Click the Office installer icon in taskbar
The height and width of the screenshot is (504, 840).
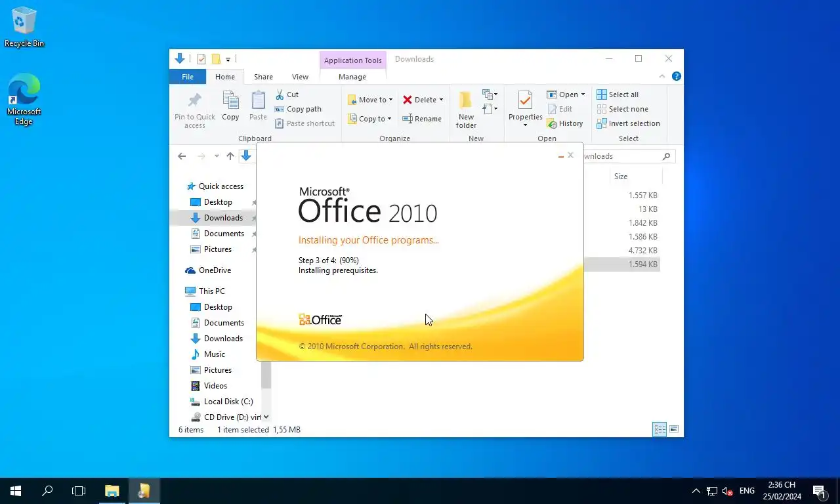[x=144, y=490]
